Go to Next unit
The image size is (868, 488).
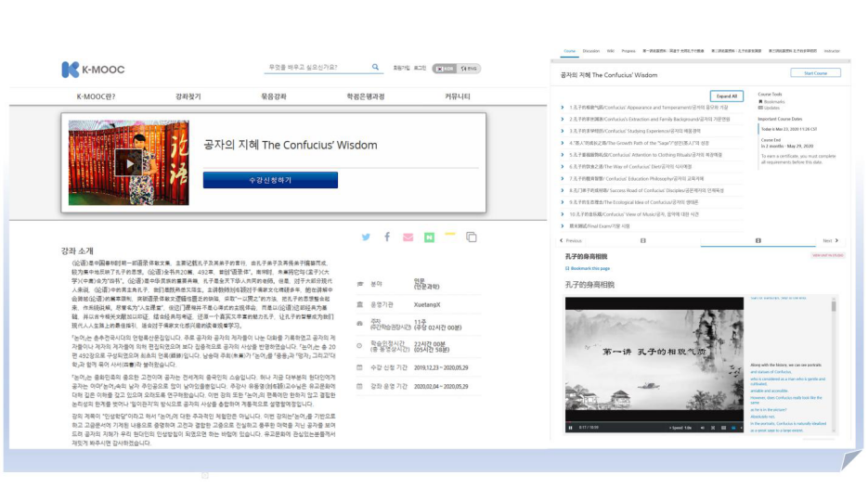[830, 240]
